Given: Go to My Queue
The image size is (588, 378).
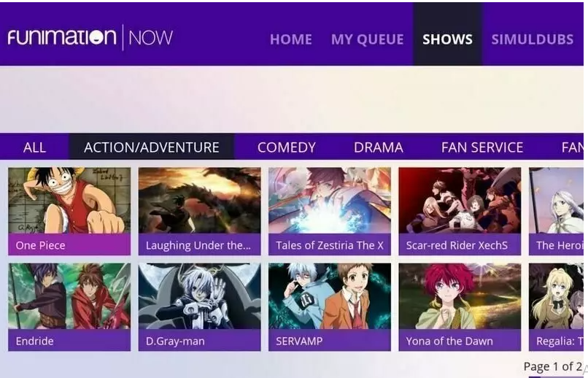Looking at the screenshot, I should (x=367, y=39).
